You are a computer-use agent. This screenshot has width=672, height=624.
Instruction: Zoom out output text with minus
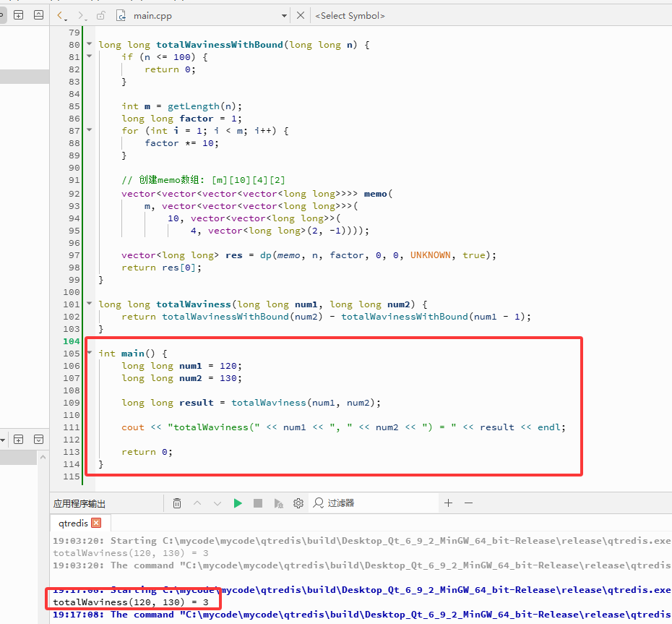(x=468, y=503)
